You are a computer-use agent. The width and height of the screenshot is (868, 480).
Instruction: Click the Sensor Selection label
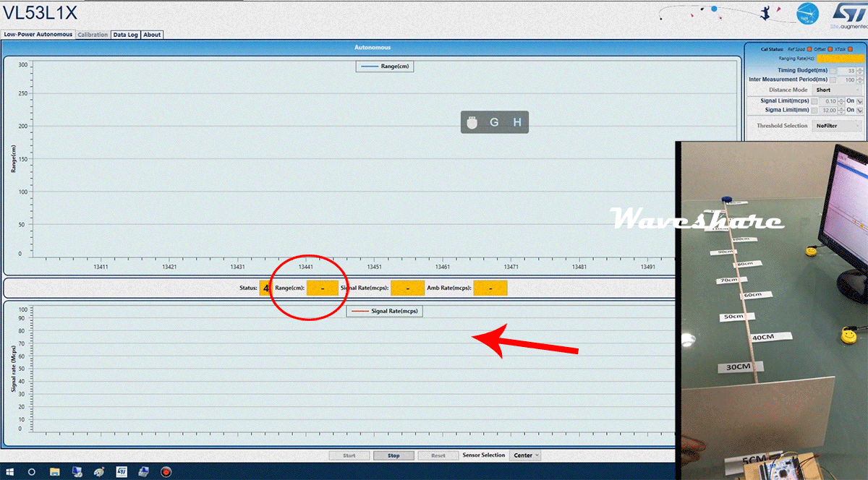tap(483, 455)
